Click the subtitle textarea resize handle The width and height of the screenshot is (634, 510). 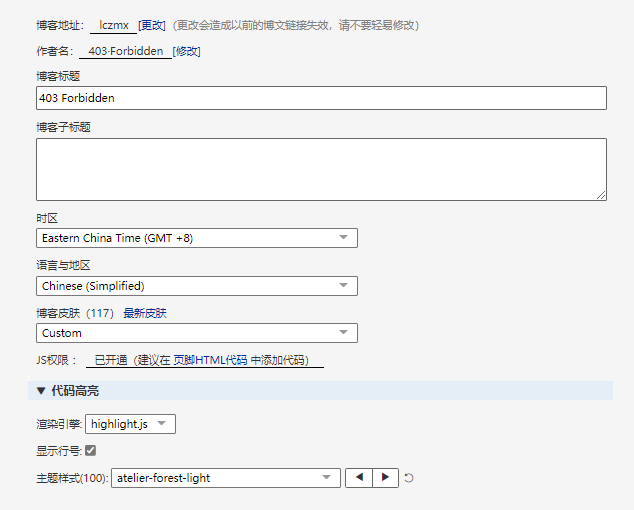coord(600,194)
